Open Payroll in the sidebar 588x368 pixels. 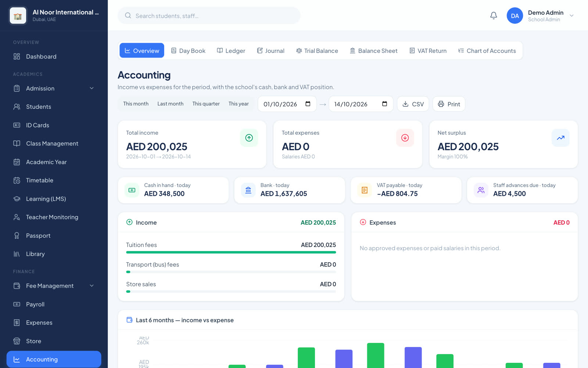54,304
